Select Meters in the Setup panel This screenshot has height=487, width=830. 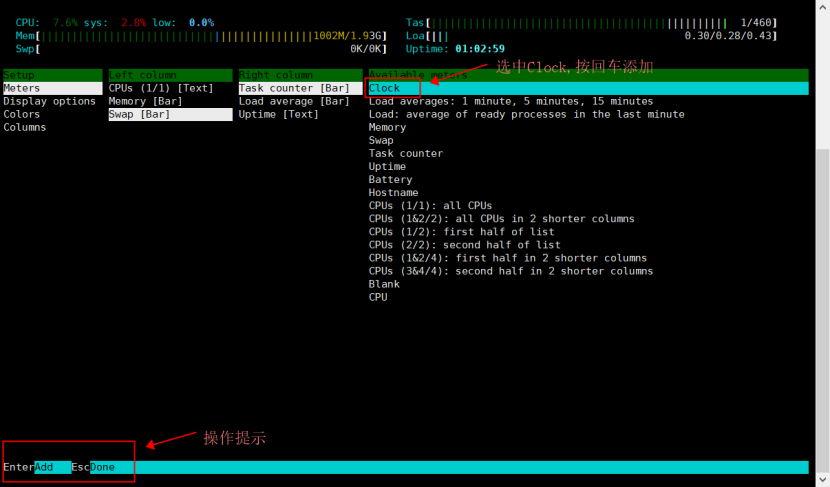click(52, 88)
